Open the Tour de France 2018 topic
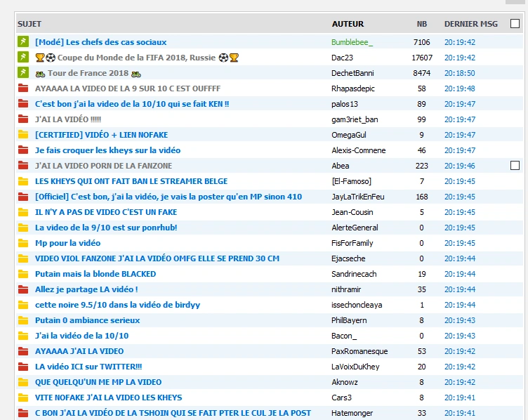Image resolution: width=528 pixels, height=420 pixels. point(88,73)
